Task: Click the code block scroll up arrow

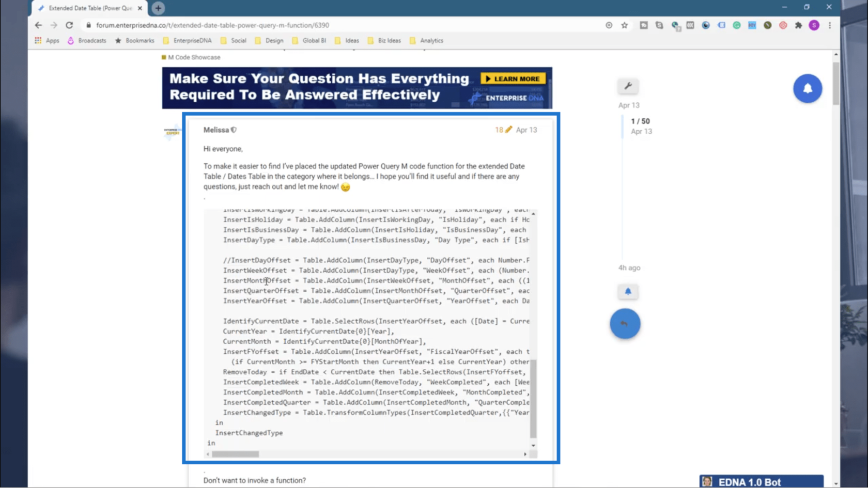Action: (533, 213)
